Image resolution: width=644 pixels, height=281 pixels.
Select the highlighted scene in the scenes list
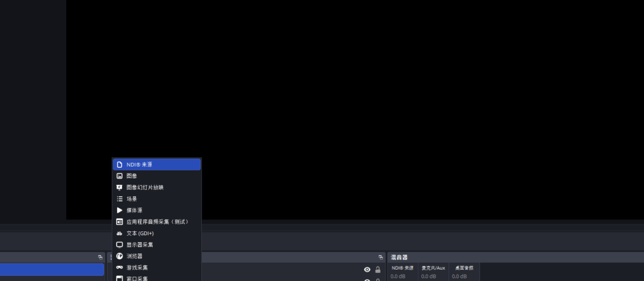pyautogui.click(x=52, y=270)
